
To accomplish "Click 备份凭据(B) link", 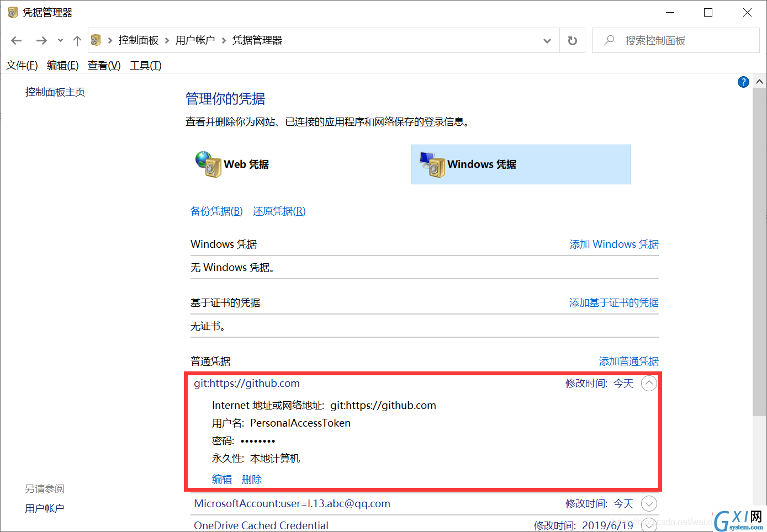I will coord(216,211).
